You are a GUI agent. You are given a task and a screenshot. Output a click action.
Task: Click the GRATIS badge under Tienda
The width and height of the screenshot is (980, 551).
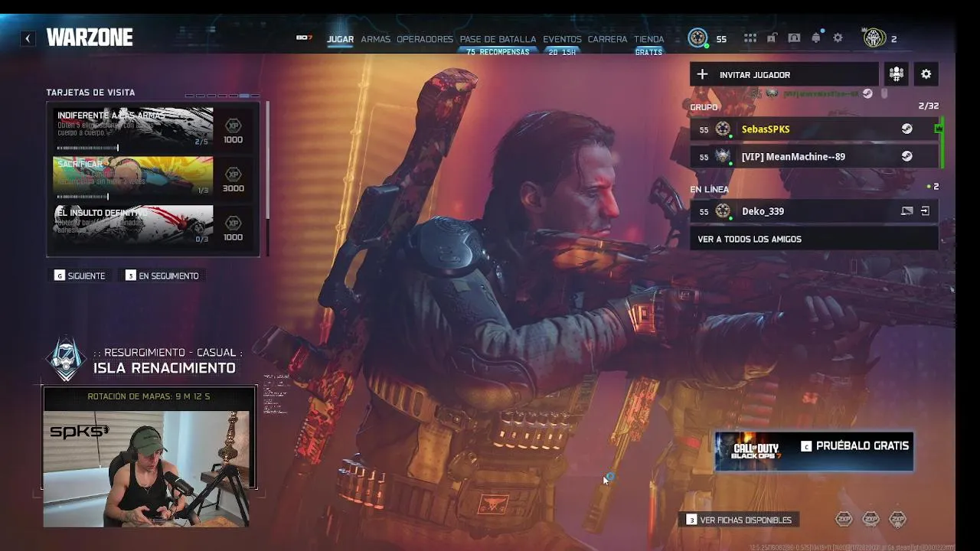[648, 52]
